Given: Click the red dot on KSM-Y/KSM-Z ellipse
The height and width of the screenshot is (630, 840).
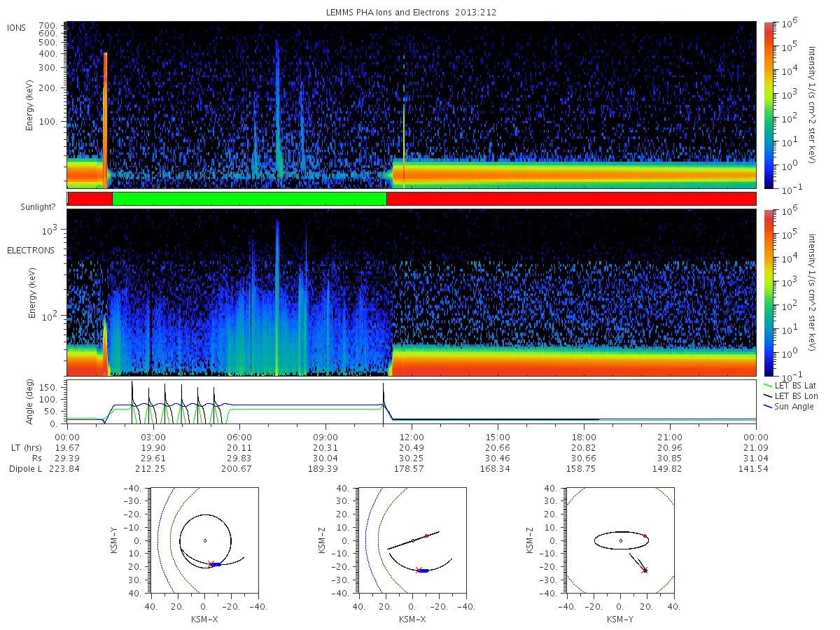Looking at the screenshot, I should pyautogui.click(x=645, y=535).
